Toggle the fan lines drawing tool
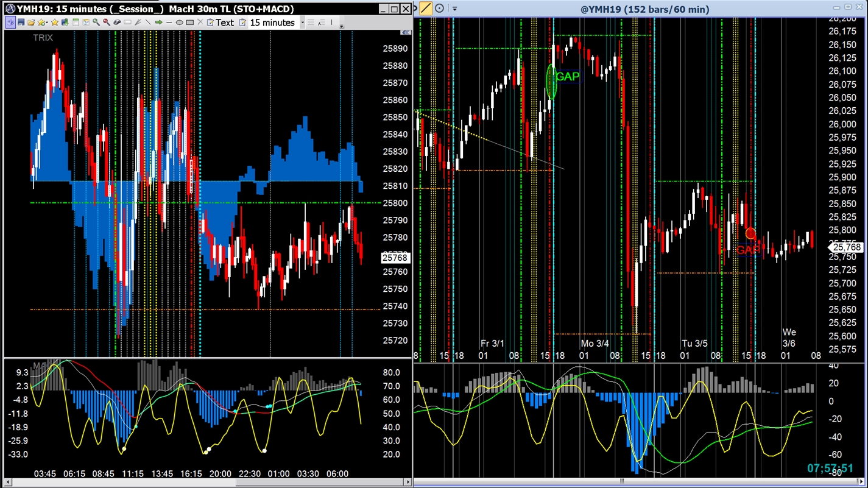This screenshot has width=868, height=488. (138, 23)
